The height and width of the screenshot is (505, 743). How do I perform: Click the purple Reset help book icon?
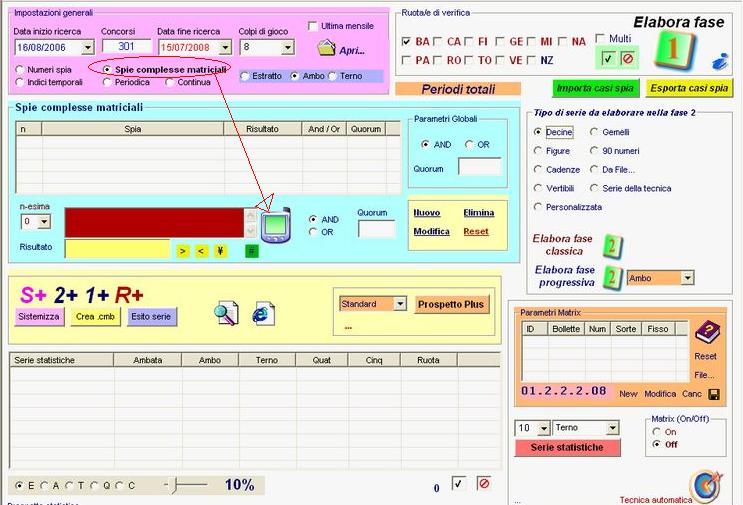(x=706, y=333)
